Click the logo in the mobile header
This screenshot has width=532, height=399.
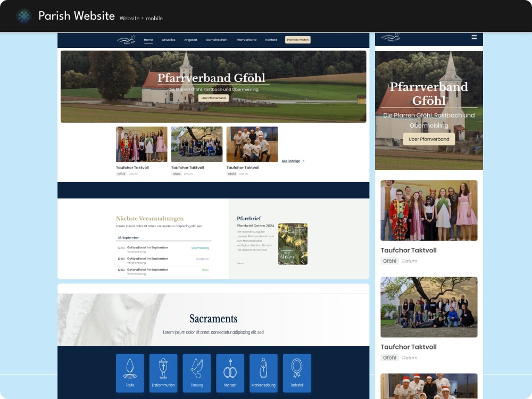[x=390, y=37]
